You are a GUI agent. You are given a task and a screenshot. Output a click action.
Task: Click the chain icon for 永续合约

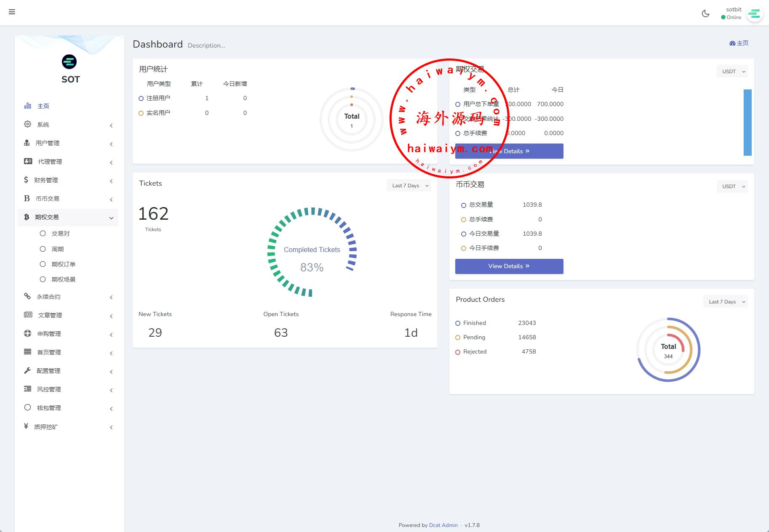(27, 296)
